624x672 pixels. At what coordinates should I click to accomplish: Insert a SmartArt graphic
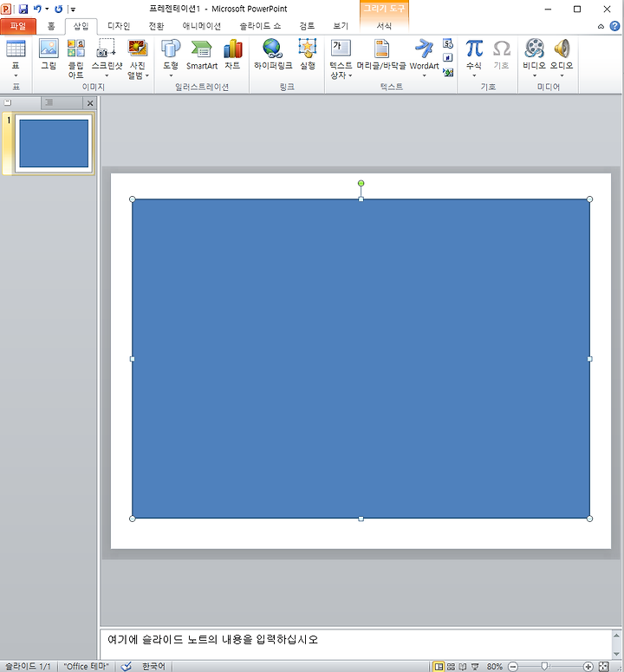click(x=202, y=49)
